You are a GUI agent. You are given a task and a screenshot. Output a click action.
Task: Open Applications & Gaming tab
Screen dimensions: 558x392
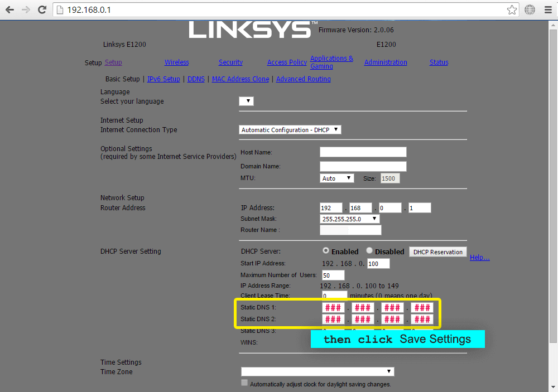click(x=331, y=62)
